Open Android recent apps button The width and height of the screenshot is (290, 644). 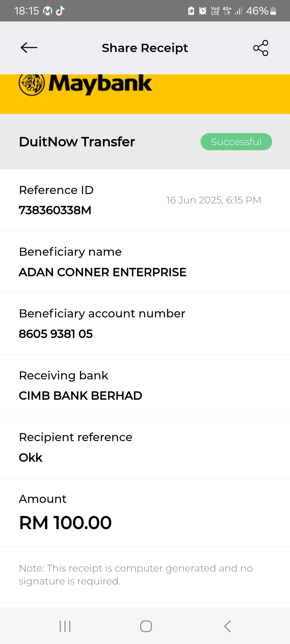pyautogui.click(x=65, y=626)
